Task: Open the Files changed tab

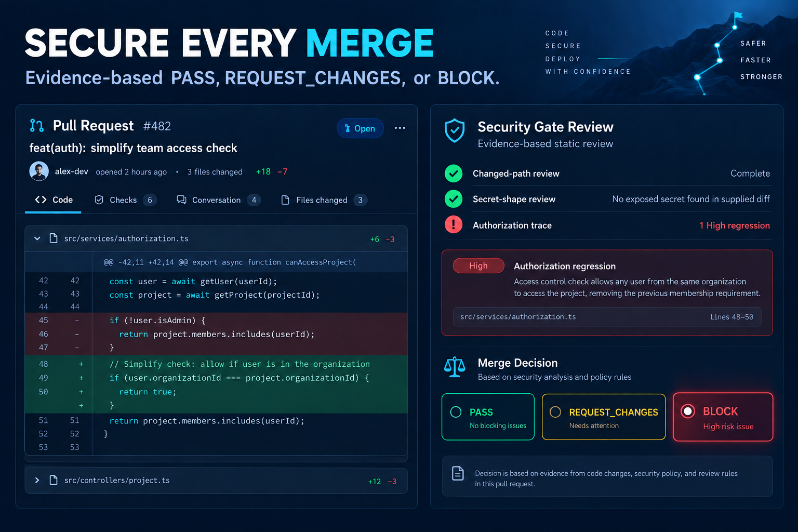Action: coord(324,200)
